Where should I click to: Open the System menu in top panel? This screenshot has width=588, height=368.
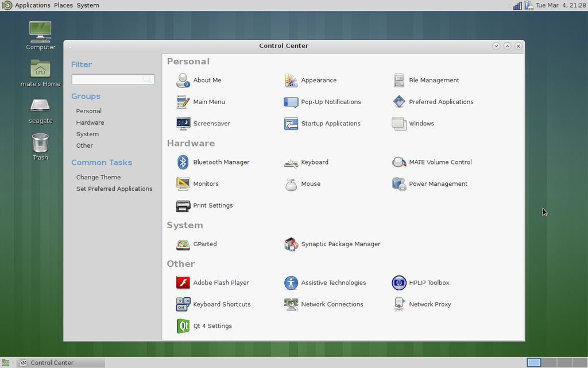[88, 5]
